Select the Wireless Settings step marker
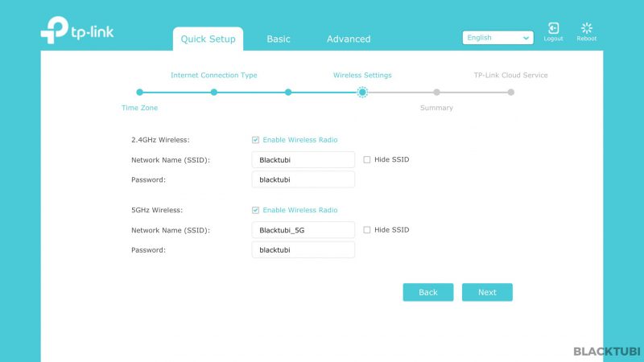The height and width of the screenshot is (362, 644). coord(362,93)
